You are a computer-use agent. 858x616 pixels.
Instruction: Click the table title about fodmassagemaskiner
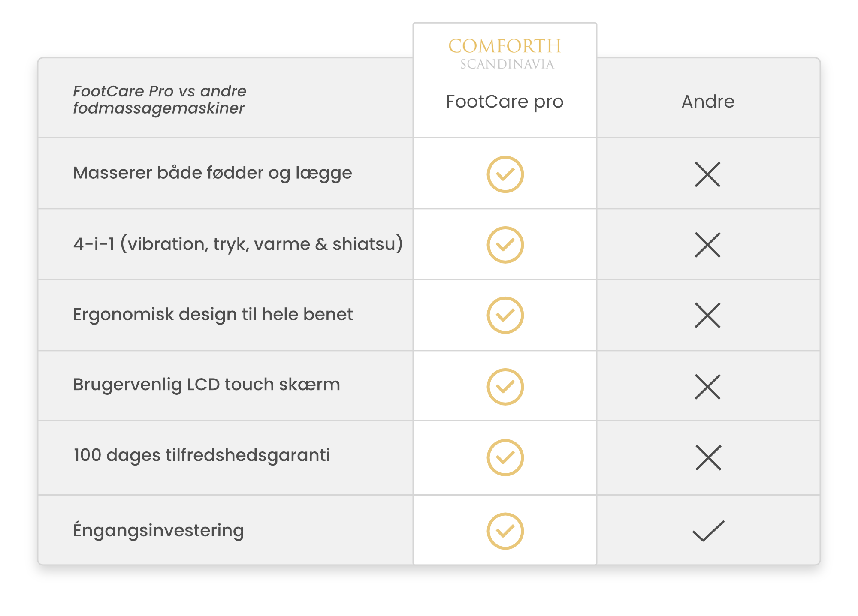160,99
